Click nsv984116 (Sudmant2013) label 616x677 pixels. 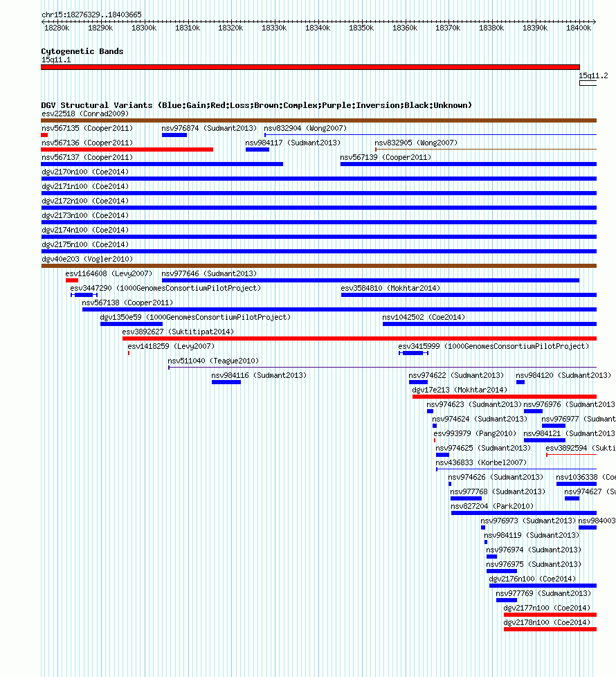click(259, 375)
